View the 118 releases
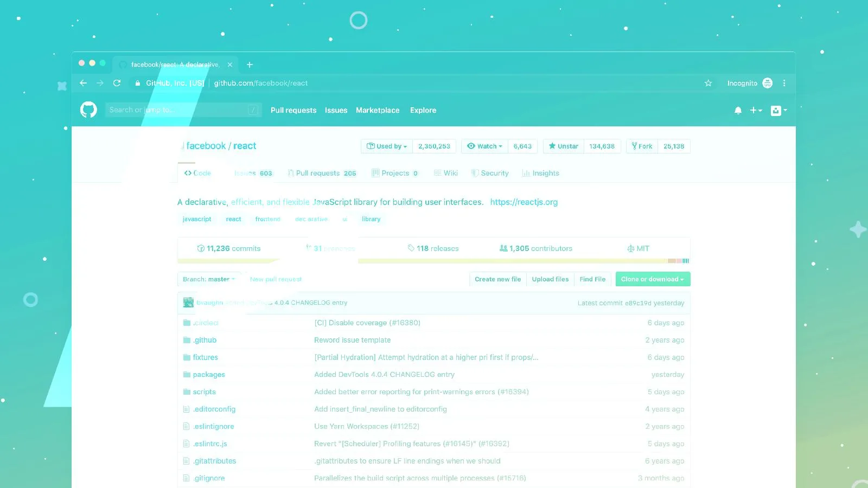The height and width of the screenshot is (488, 868). [433, 248]
